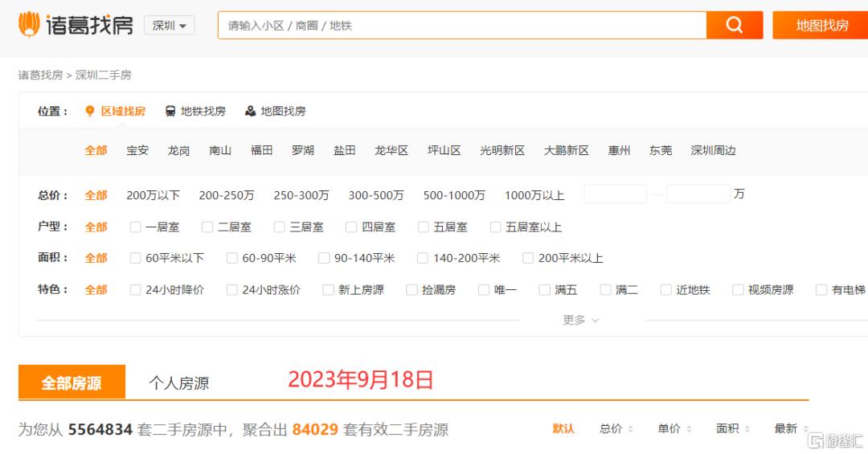Click the 深圳二手房 breadcrumb link
This screenshot has height=454, width=868.
click(x=104, y=76)
